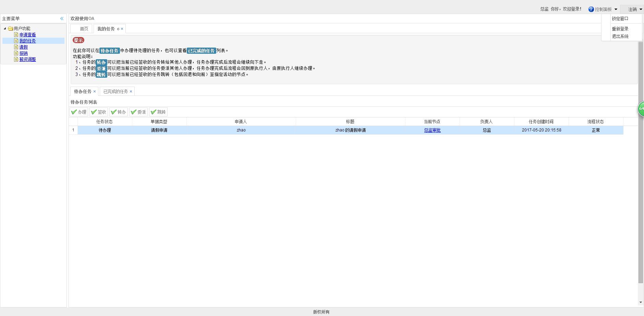
Task: Sort by 当前节点 column header
Action: [432, 122]
